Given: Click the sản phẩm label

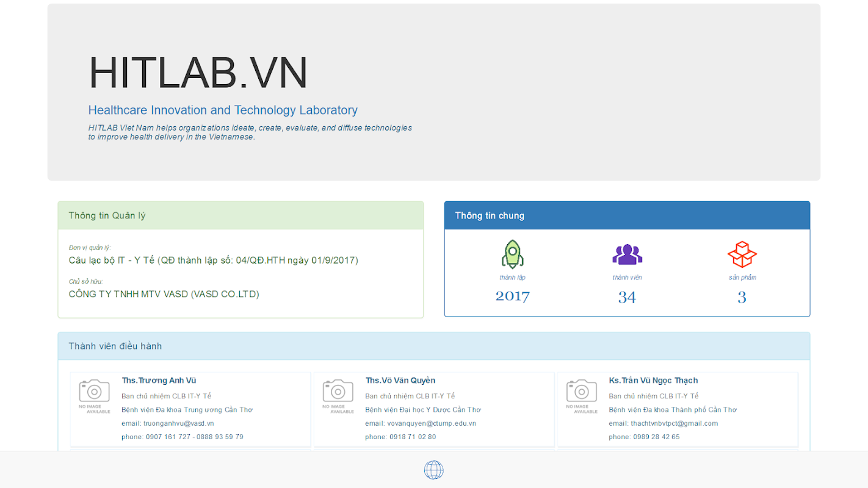Looking at the screenshot, I should 742,278.
